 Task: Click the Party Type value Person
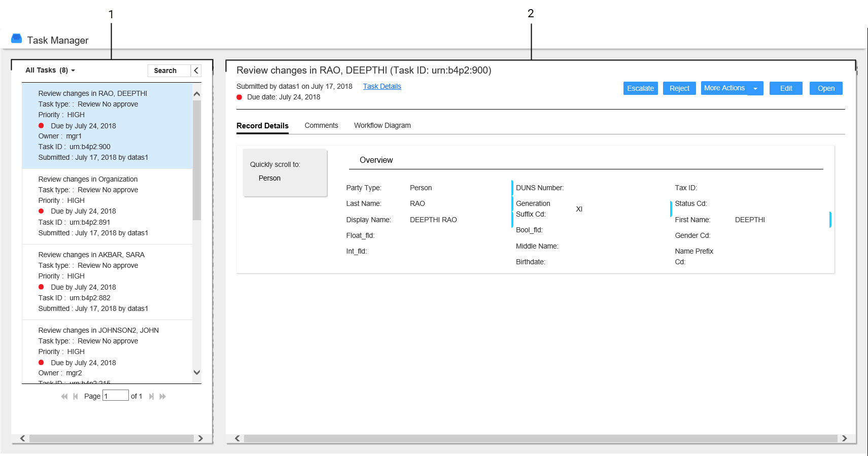pos(421,188)
